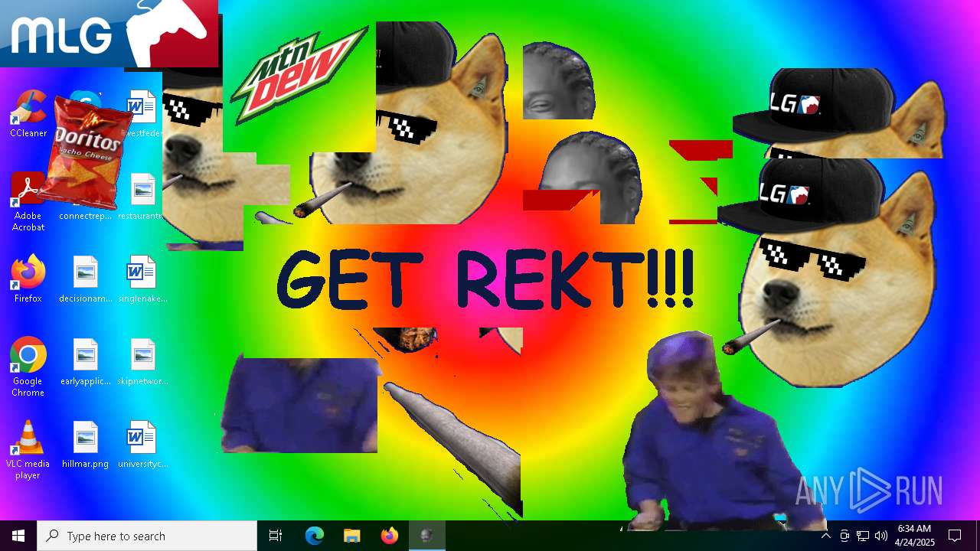Select the skipnetwor... image file icon

point(142,361)
